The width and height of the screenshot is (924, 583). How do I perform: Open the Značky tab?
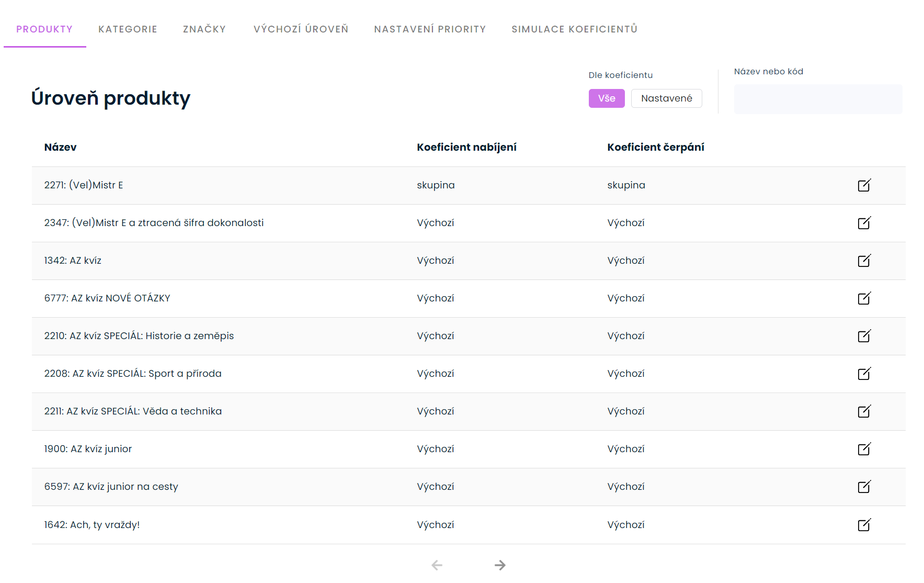point(204,29)
